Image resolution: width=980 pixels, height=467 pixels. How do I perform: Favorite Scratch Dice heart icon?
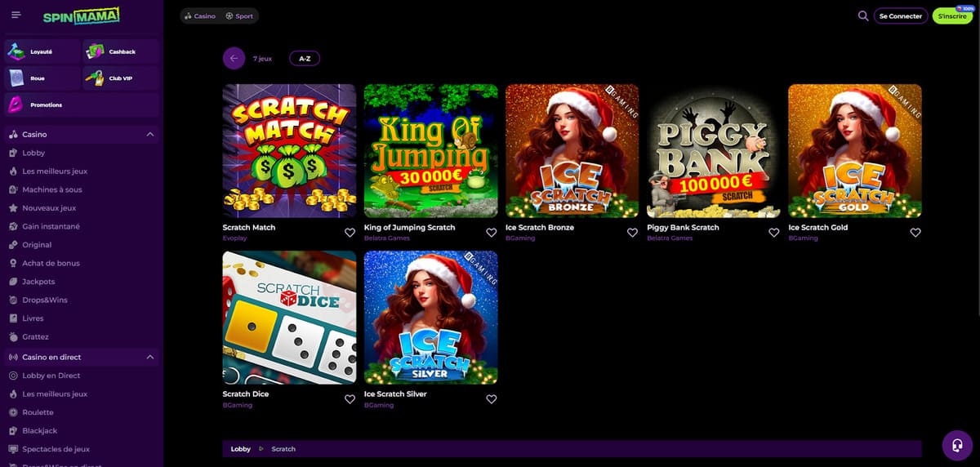coord(350,399)
